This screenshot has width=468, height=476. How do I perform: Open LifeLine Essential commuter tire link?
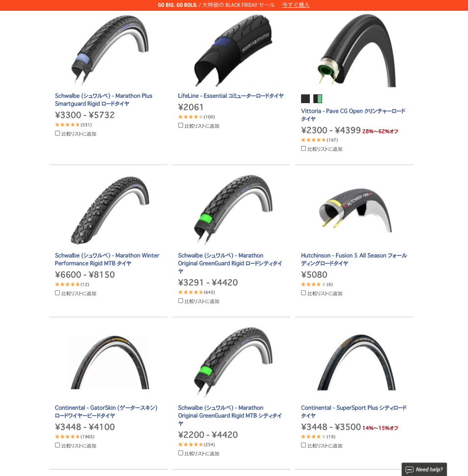[x=231, y=96]
